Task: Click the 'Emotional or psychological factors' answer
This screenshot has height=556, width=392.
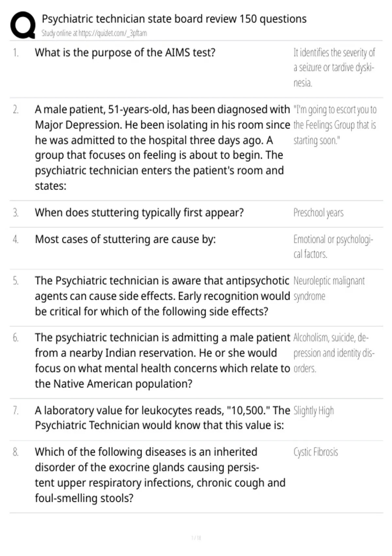Action: click(x=333, y=247)
